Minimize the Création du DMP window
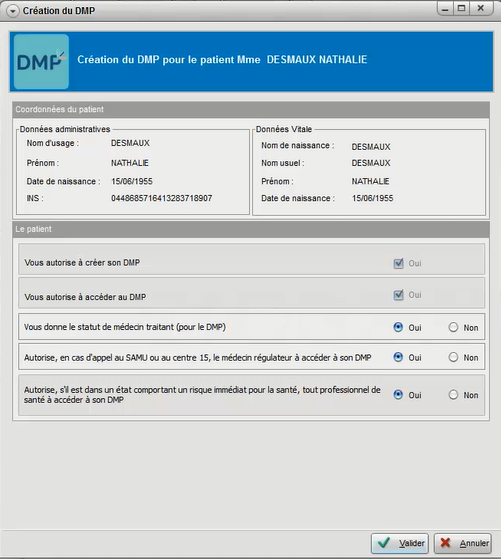Viewport: 501px width, 559px height. (445, 9)
